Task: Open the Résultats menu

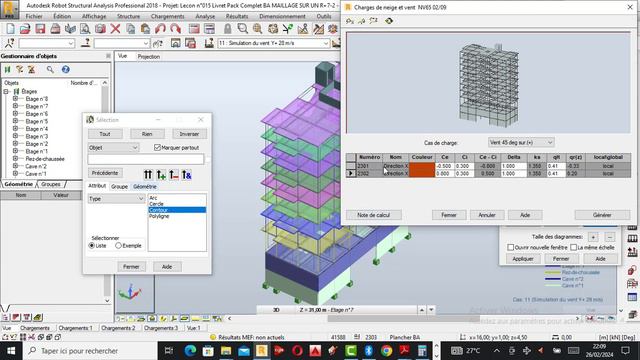Action: click(x=237, y=16)
